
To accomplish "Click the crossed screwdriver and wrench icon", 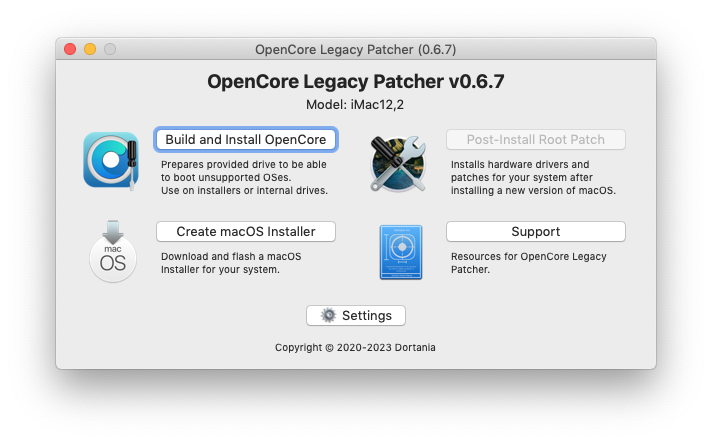I will (398, 163).
